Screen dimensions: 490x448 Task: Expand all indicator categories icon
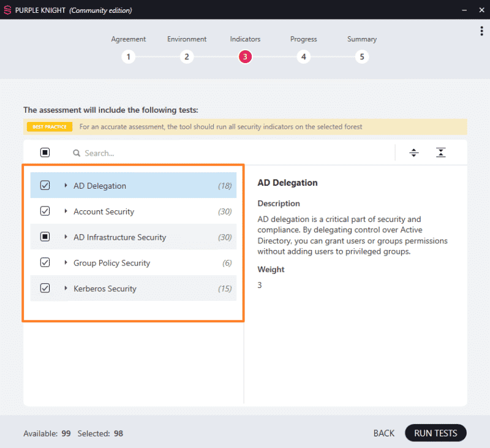click(x=414, y=153)
